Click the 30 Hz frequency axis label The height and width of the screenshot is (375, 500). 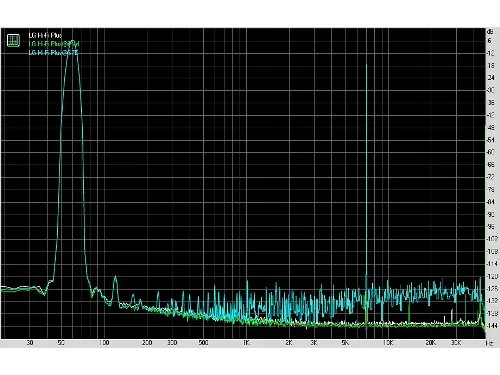point(30,343)
